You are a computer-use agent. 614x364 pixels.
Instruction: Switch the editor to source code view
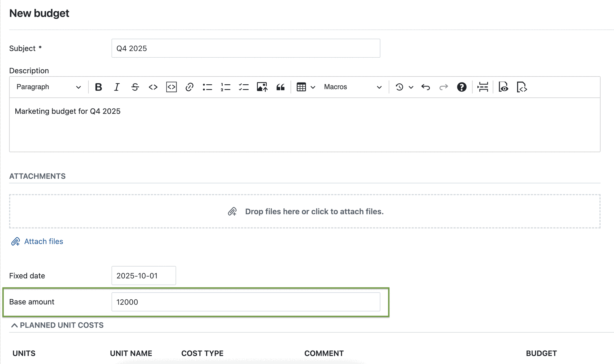pyautogui.click(x=522, y=87)
